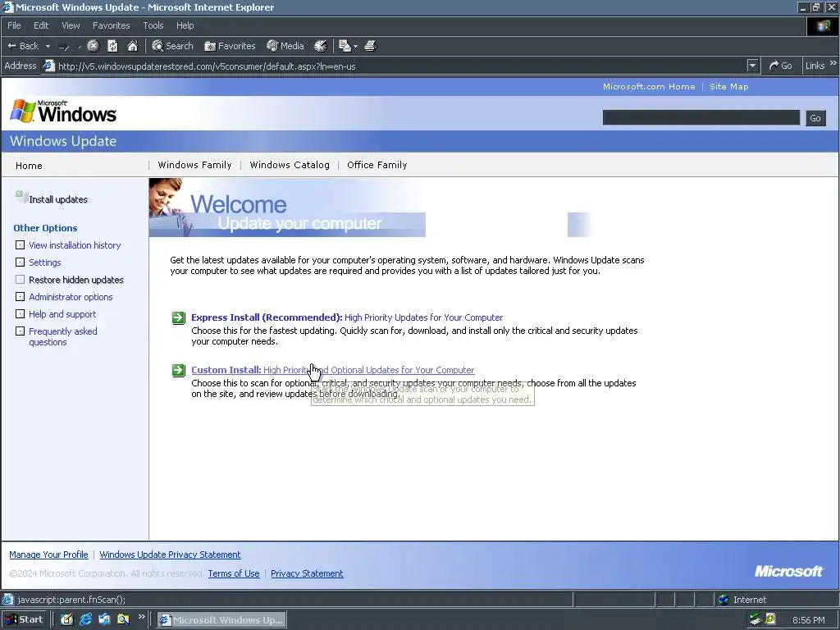Viewport: 840px width, 630px height.
Task: Expand the Quick Launch overflow chevron
Action: coord(141,617)
